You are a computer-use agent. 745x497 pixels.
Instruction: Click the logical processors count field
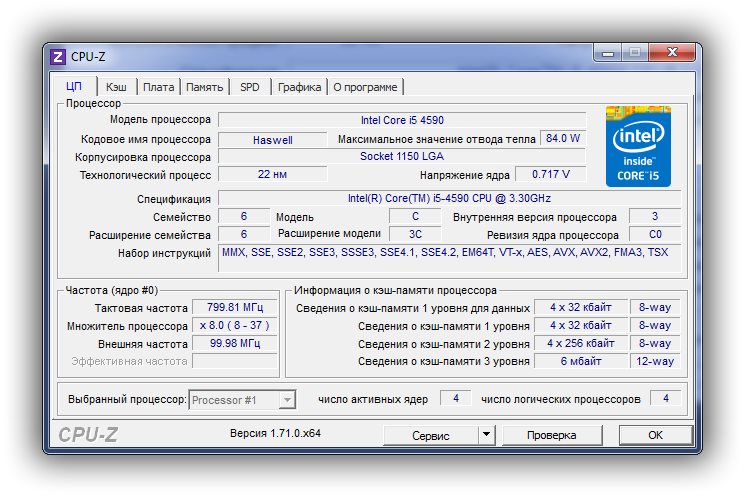(x=666, y=398)
